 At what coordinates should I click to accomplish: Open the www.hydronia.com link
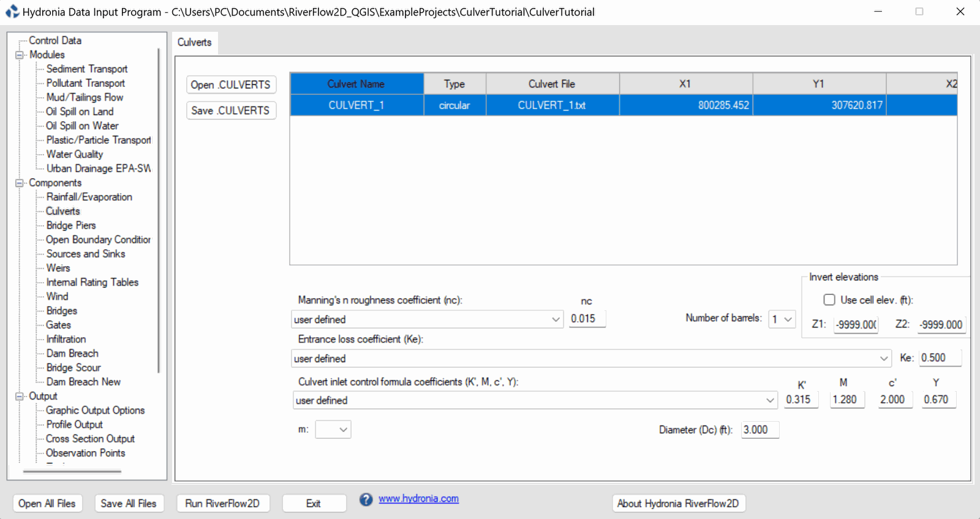point(418,499)
